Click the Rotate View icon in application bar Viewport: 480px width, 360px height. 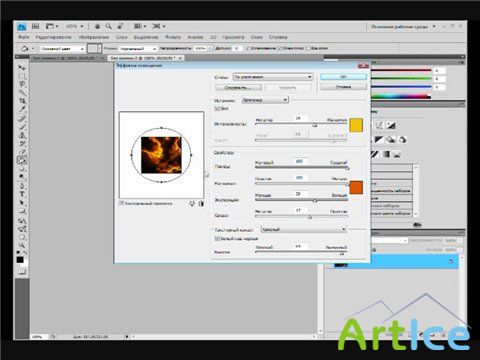[x=120, y=26]
